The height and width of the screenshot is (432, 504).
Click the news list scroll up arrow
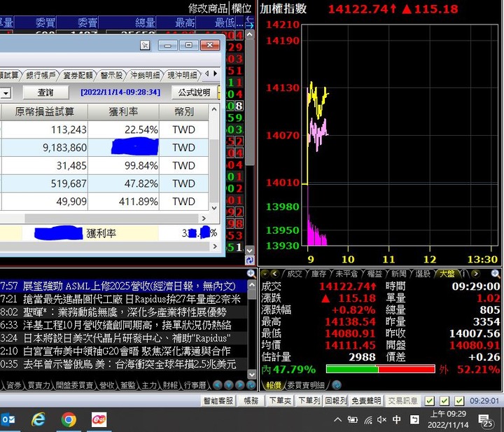[x=252, y=285]
